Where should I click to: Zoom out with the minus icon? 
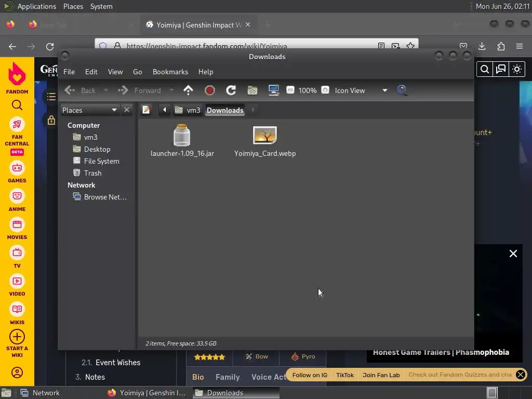click(290, 90)
